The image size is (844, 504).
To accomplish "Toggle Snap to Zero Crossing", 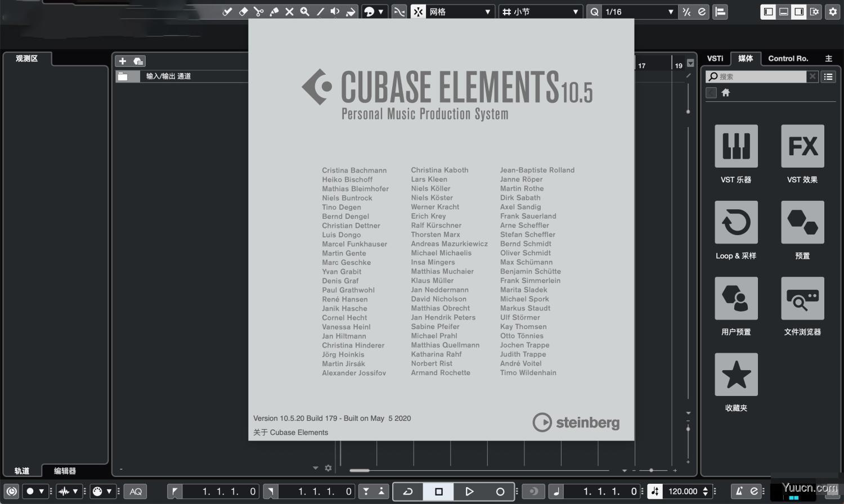I will pyautogui.click(x=399, y=12).
